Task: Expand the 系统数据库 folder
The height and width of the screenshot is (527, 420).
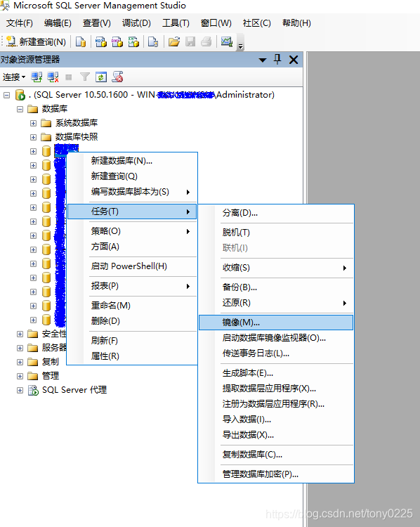Action: 33,124
